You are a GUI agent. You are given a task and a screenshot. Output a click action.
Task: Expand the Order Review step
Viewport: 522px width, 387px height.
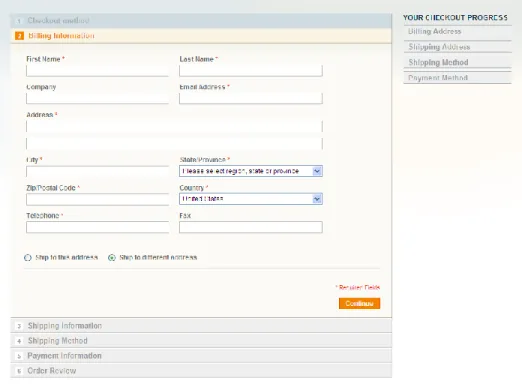[201, 371]
